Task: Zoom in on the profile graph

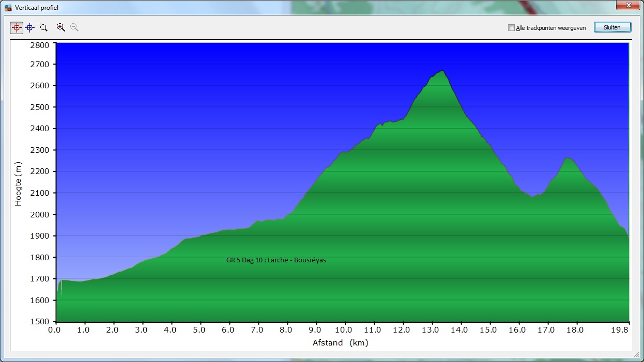Action: point(61,27)
